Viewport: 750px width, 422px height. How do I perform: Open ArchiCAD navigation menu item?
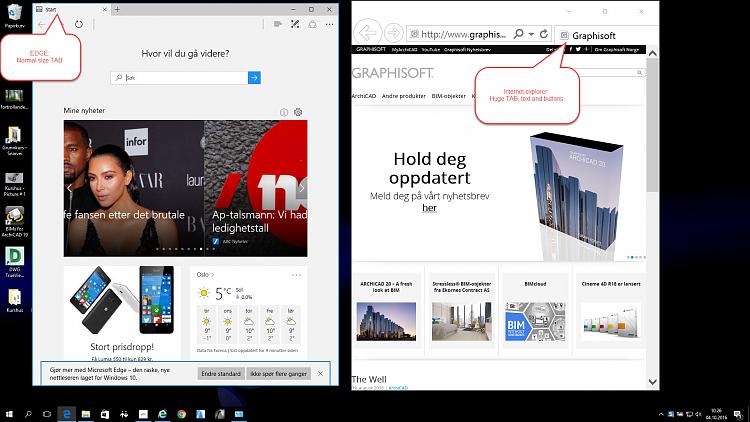364,96
